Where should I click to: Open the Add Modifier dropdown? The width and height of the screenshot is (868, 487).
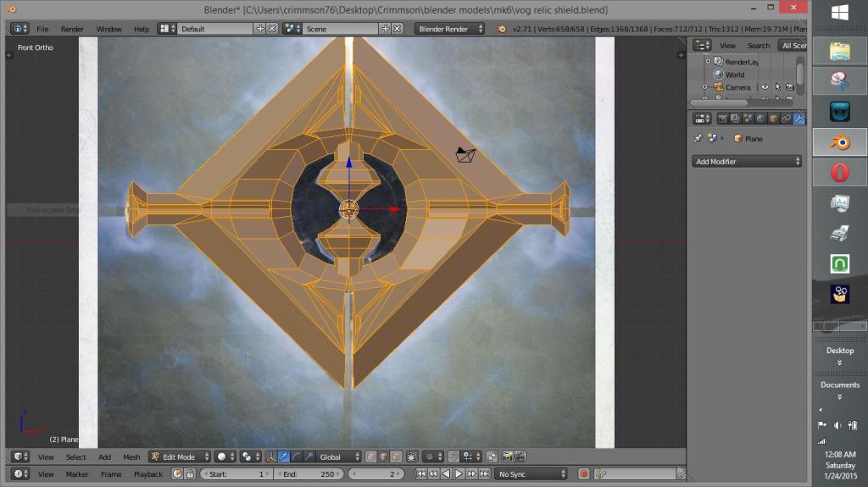tap(747, 162)
